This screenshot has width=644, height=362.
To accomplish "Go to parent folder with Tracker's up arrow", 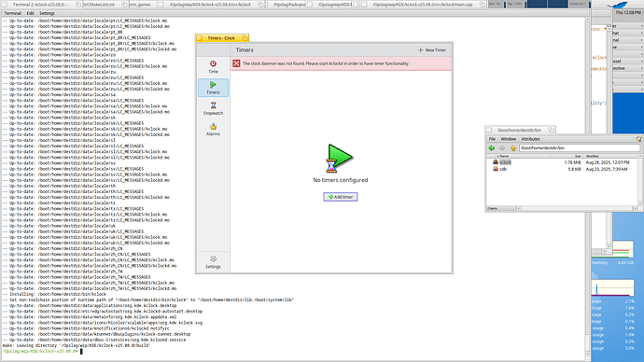I will [513, 147].
